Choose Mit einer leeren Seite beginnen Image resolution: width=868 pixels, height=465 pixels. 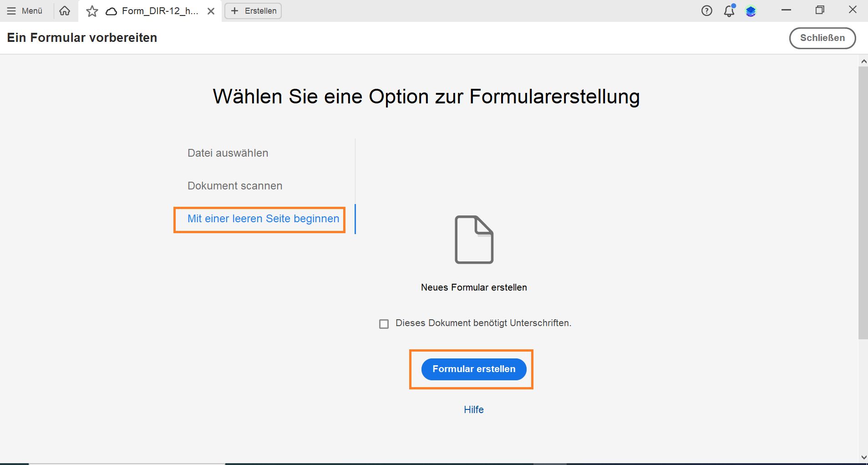tap(263, 219)
